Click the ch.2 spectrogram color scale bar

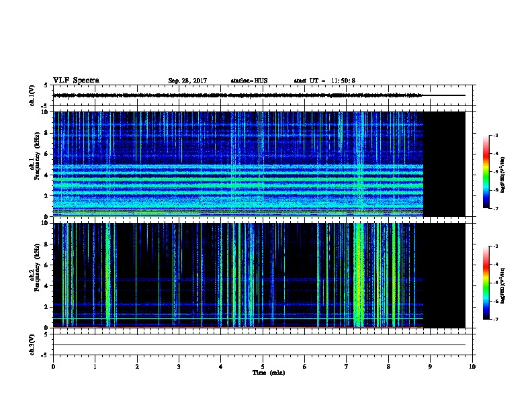[x=486, y=283]
